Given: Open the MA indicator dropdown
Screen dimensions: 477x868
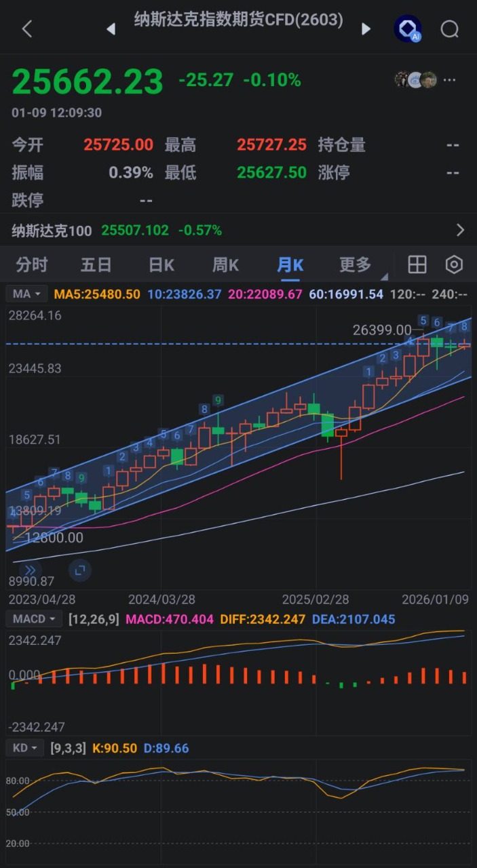Looking at the screenshot, I should (x=27, y=294).
